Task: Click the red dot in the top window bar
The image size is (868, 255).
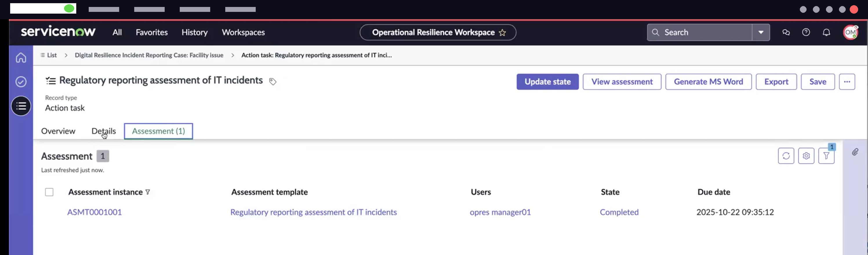Action: pos(854,10)
